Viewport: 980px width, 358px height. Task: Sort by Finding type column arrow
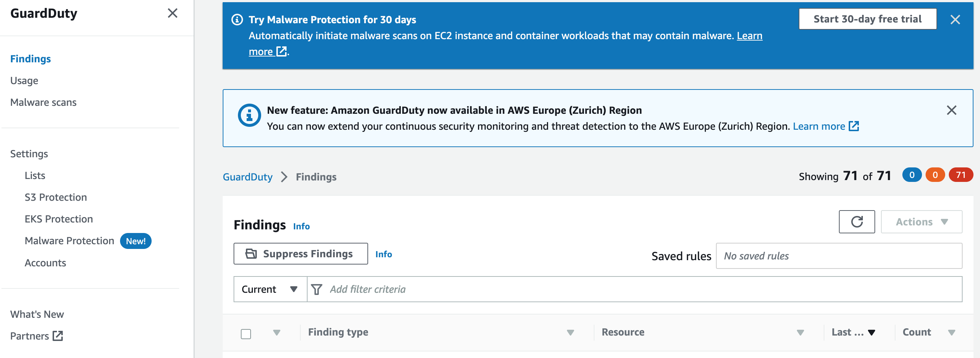570,333
